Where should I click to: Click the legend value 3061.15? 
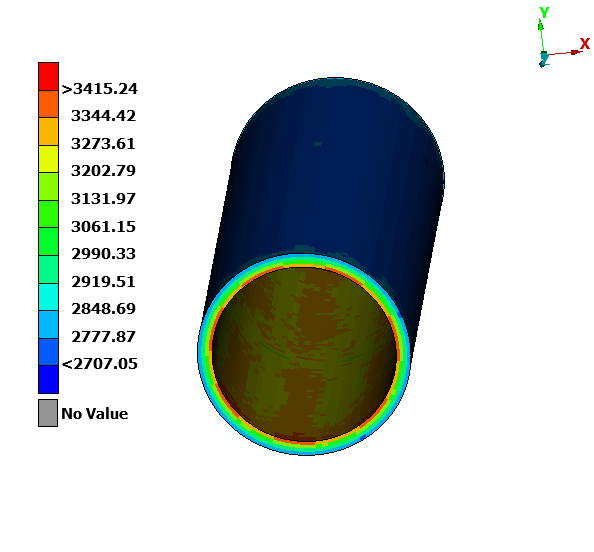click(x=103, y=227)
